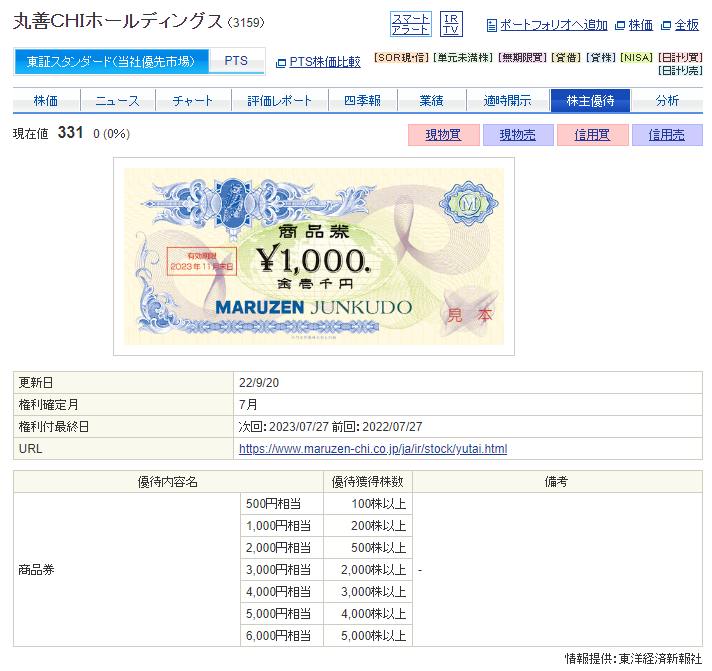
Task: Click the [無期限買] tag
Action: tap(523, 58)
